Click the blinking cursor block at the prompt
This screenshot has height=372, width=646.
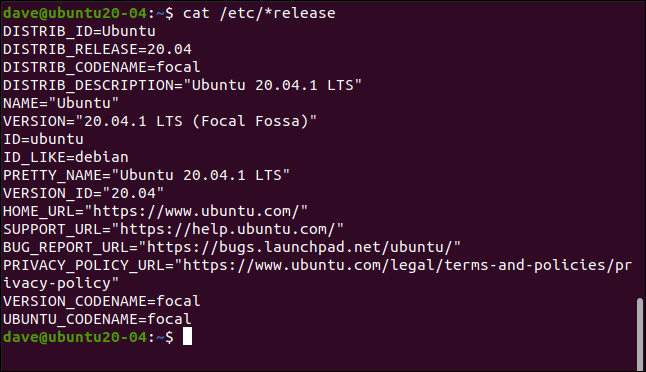[x=187, y=337]
